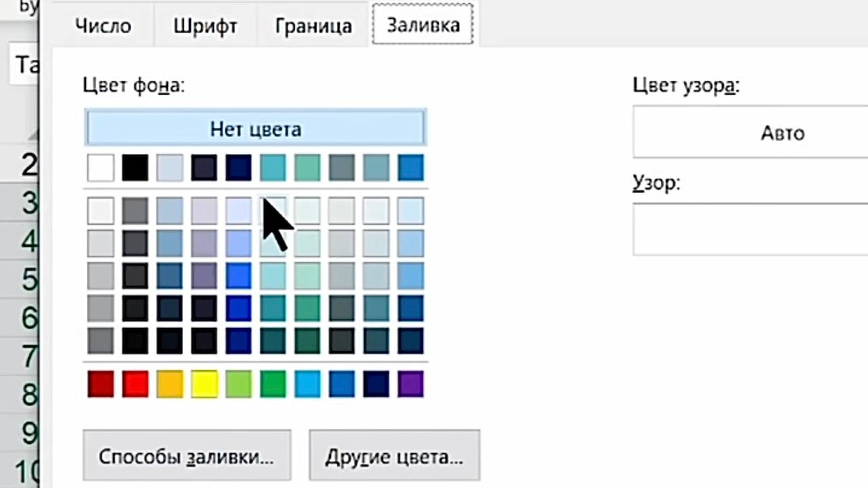Click the Другие цвета button

point(394,456)
